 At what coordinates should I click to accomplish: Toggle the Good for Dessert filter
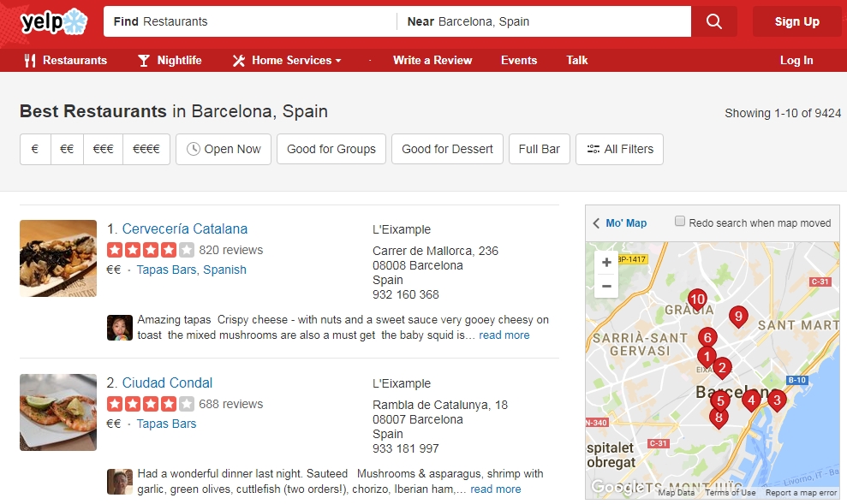pos(447,149)
